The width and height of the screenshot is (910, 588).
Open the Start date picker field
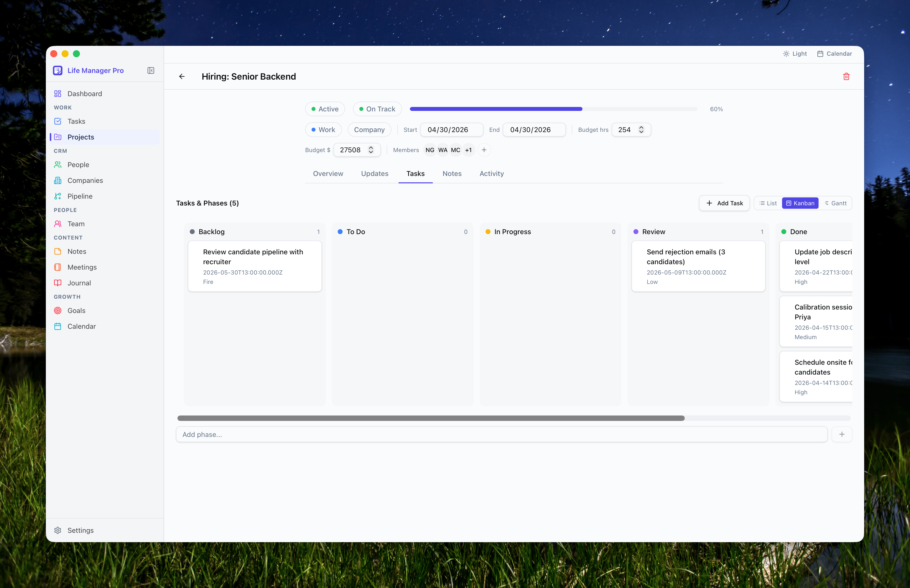click(x=451, y=130)
